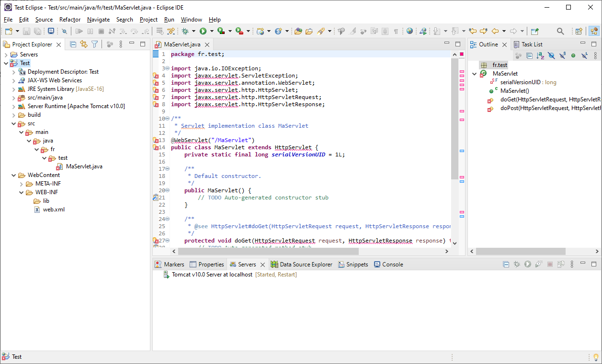Image resolution: width=602 pixels, height=364 pixels.
Task: Click the fold toggle on line 20
Action: tap(168, 190)
